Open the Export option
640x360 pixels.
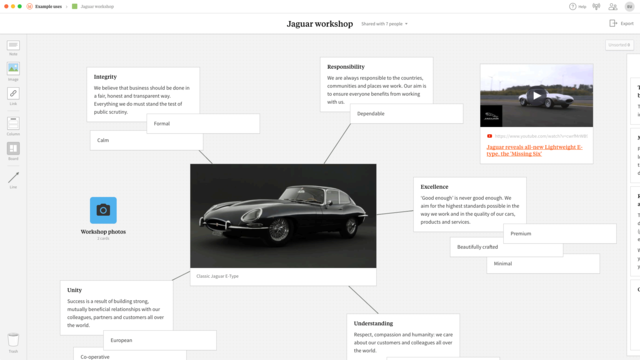[x=621, y=23]
